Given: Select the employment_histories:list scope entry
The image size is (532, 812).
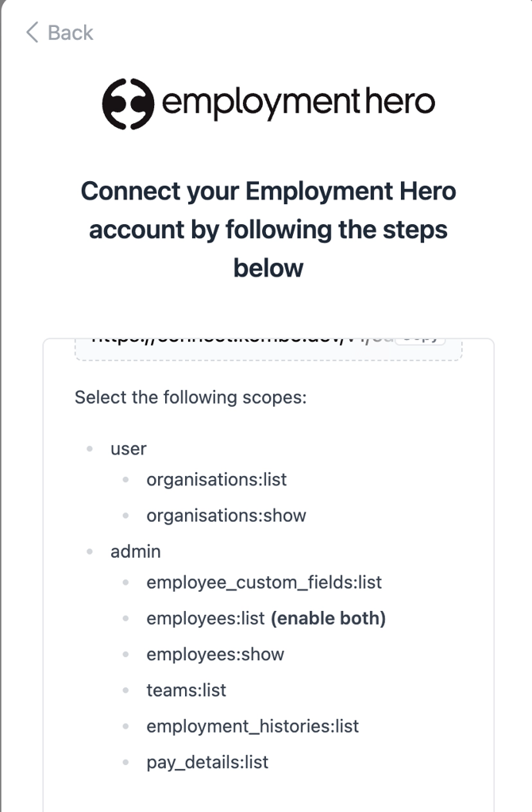Looking at the screenshot, I should (x=253, y=726).
